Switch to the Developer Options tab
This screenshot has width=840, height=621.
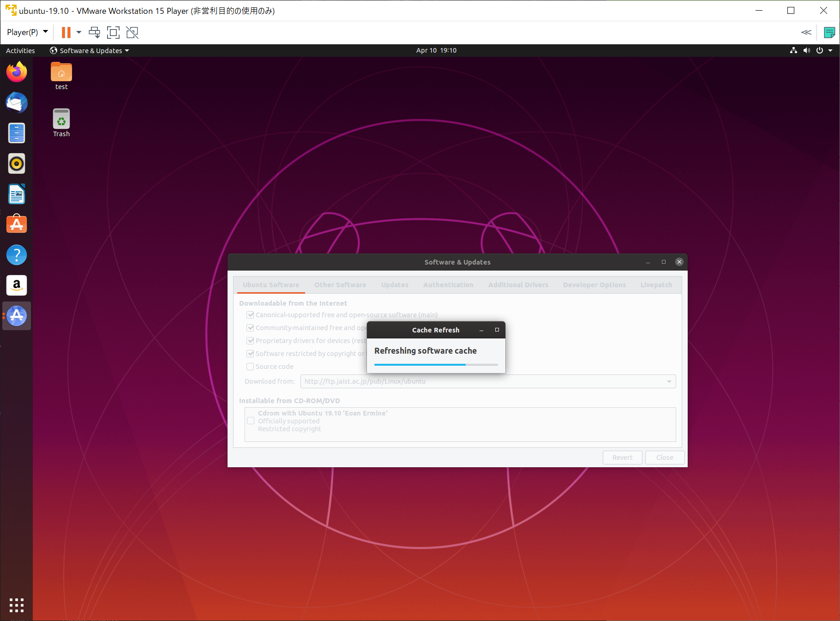point(594,285)
